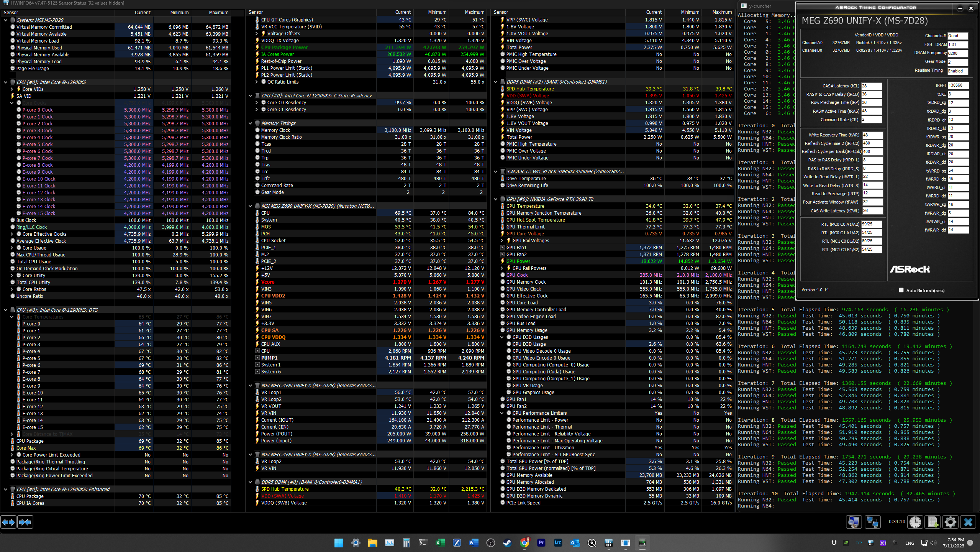Expand the Core VIDs row
980x552 pixels.
coord(11,89)
